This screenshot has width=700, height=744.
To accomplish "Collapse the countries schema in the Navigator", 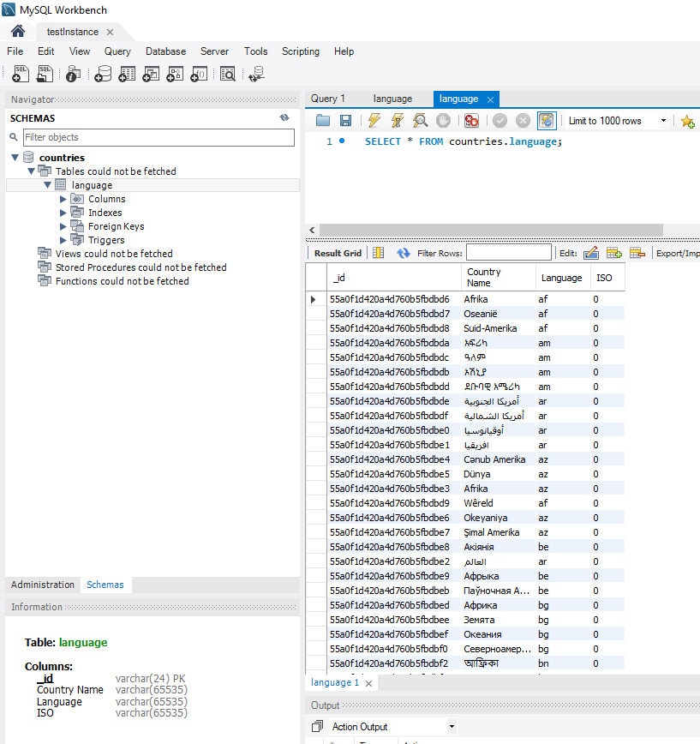I will (15, 157).
